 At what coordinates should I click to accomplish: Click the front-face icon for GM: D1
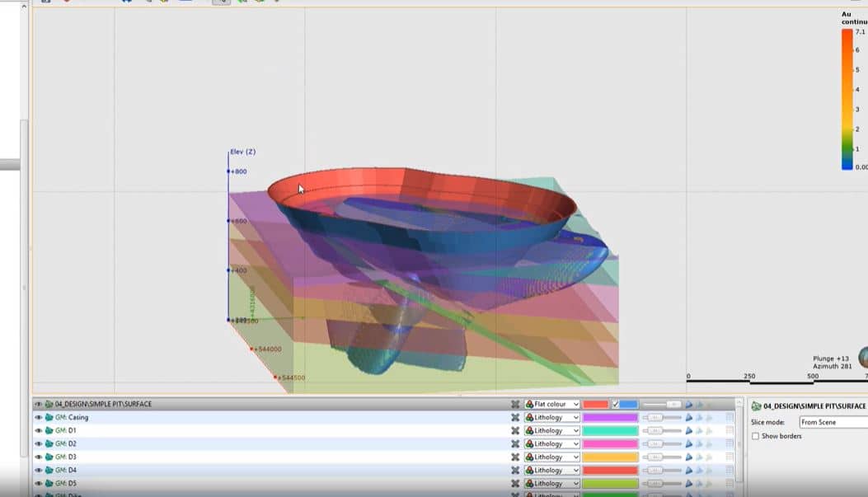(x=689, y=431)
